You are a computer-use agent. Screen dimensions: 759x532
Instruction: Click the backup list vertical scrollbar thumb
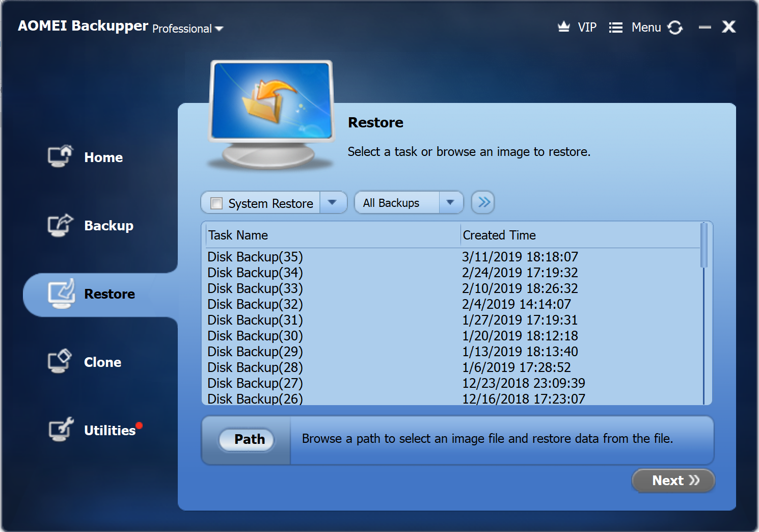704,246
